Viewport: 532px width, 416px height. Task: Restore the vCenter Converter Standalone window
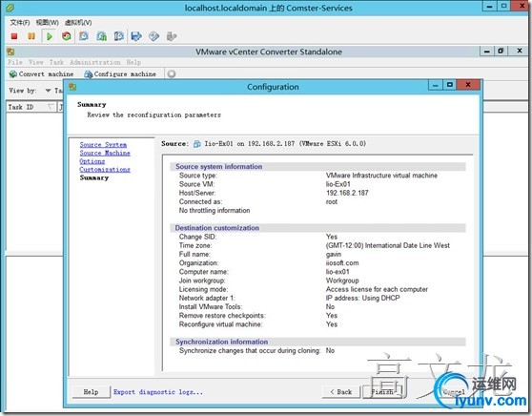pyautogui.click(x=501, y=51)
